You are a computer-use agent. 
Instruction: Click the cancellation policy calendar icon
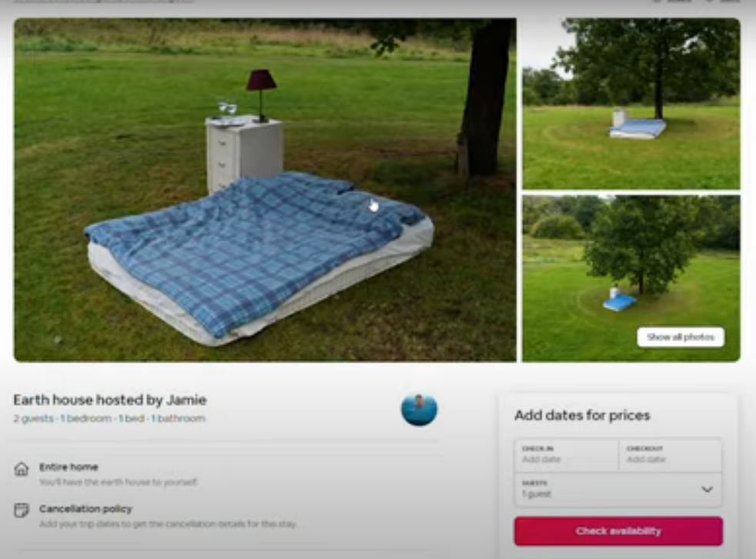pos(22,510)
